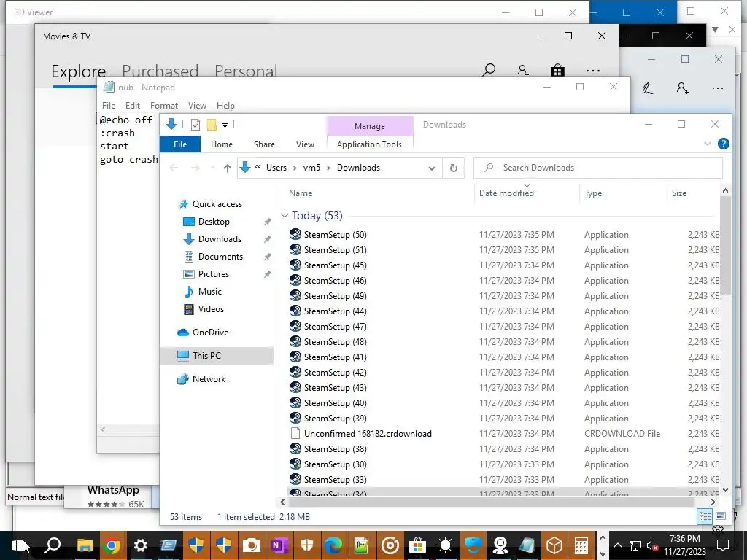Click the pen icon in background window
747x560 pixels.
(x=648, y=88)
